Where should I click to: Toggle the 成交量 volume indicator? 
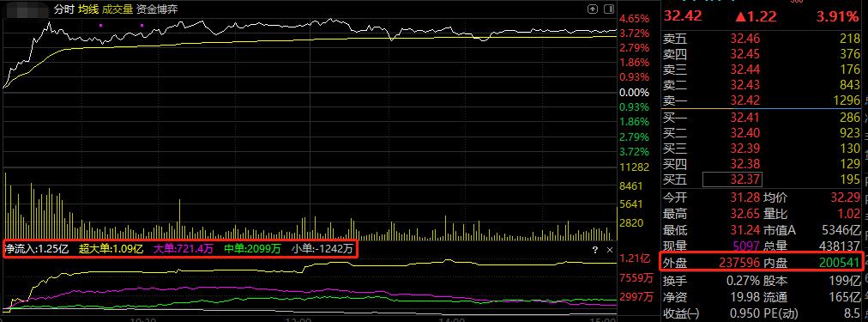click(116, 9)
